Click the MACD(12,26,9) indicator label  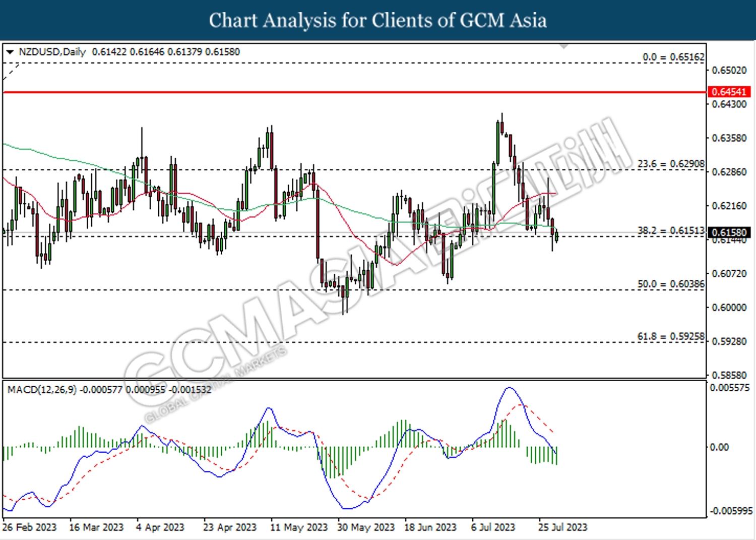coord(42,390)
